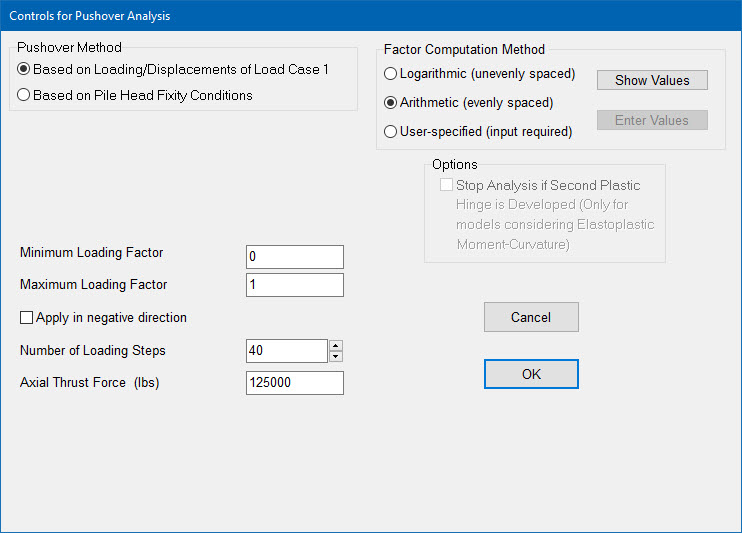This screenshot has height=533, width=742.
Task: Click the grayed Enter Values button
Action: (652, 120)
